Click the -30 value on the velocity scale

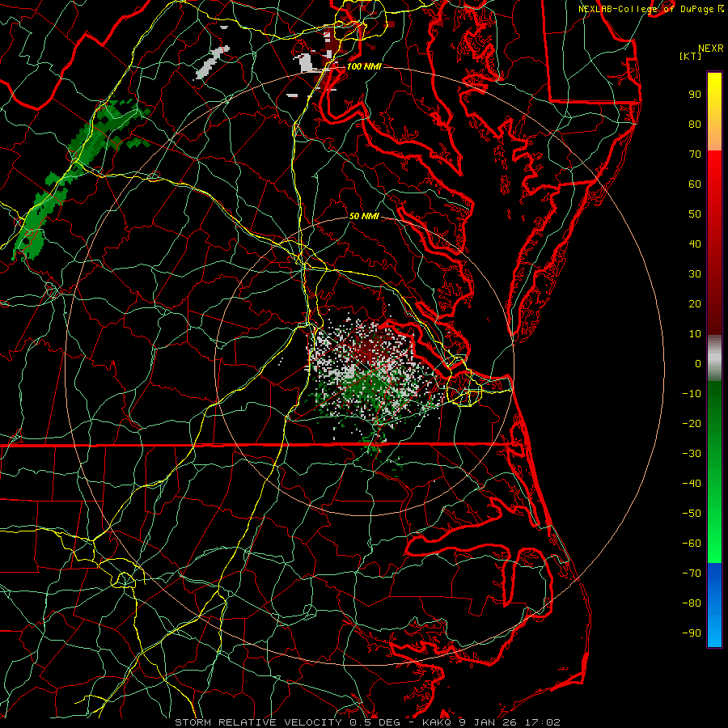pyautogui.click(x=692, y=454)
